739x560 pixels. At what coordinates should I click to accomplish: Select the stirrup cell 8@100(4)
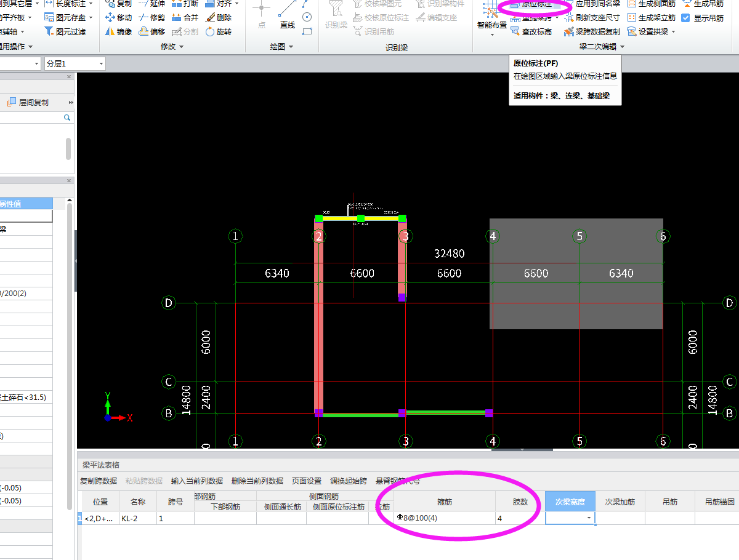pyautogui.click(x=445, y=518)
